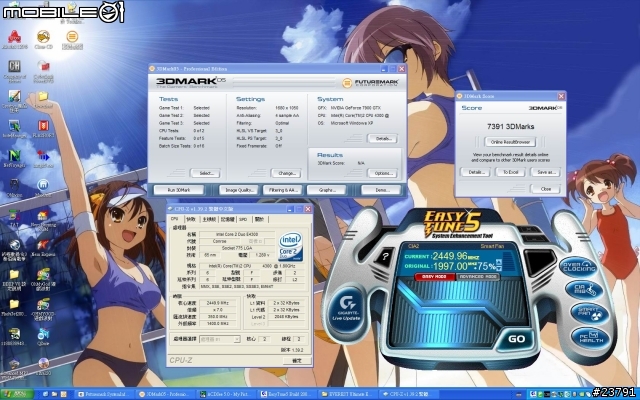
Task: Open the 記憶體 (memory) tab in CPU-Z
Action: tap(227, 219)
